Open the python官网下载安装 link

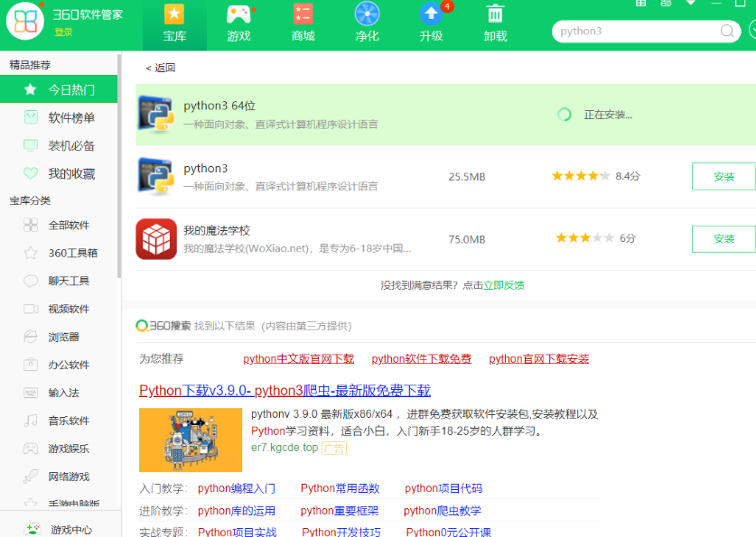[x=539, y=359]
